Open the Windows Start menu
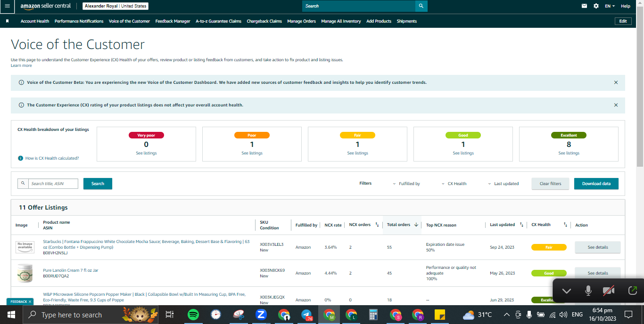The width and height of the screenshot is (644, 324). pos(11,315)
